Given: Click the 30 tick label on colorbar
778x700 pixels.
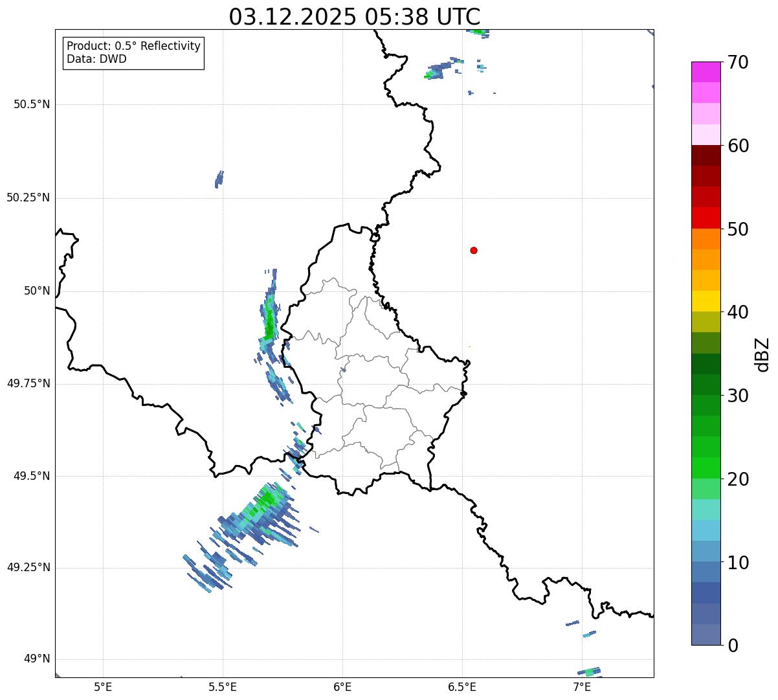Looking at the screenshot, I should (x=738, y=396).
